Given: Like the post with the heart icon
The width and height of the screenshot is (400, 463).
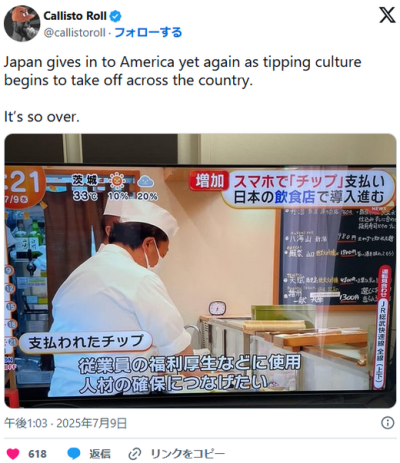Looking at the screenshot, I should click(x=13, y=453).
